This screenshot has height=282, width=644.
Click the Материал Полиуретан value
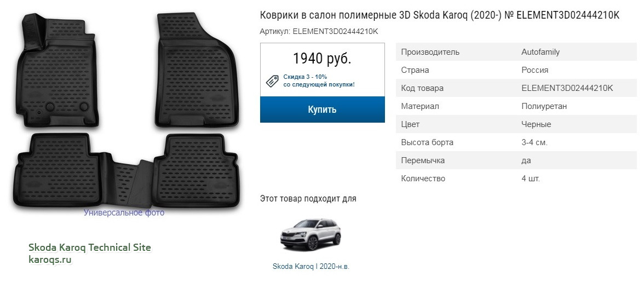tap(544, 106)
